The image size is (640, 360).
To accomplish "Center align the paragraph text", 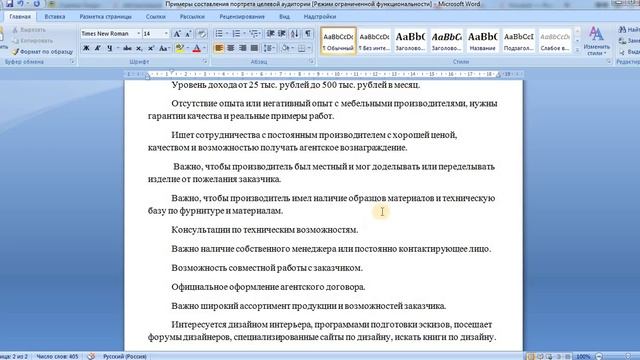I will [231, 48].
